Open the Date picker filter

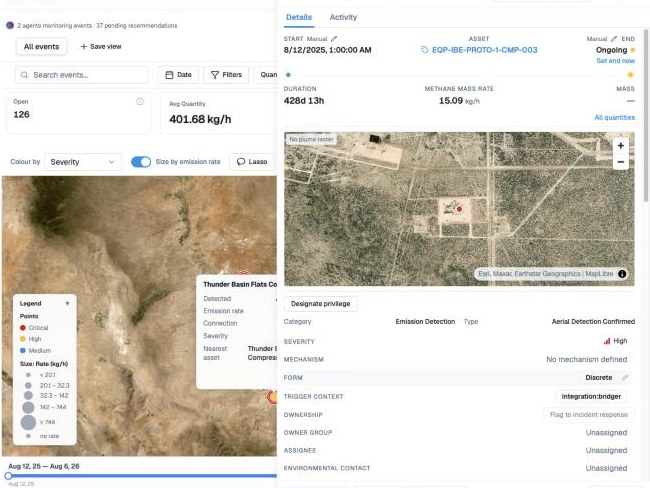click(x=178, y=75)
